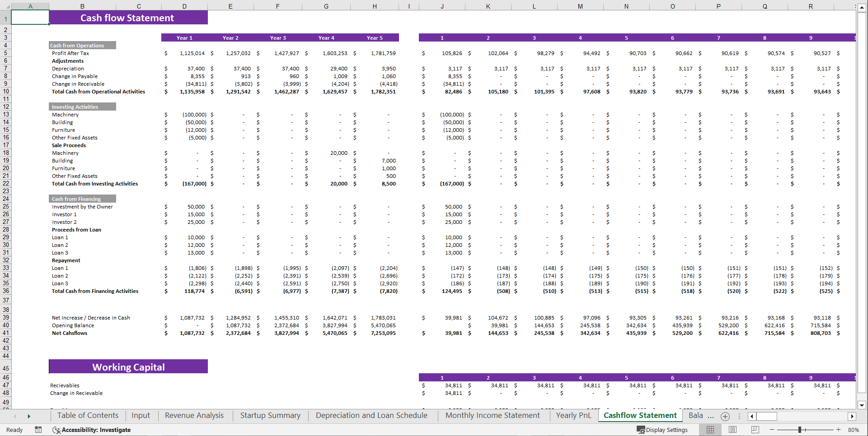Click the 80% zoom level indicator

coord(854,430)
